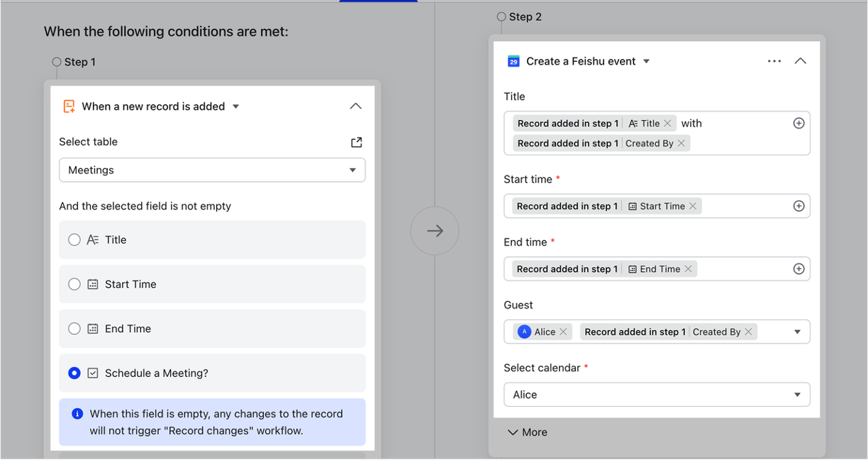
Task: Click the 'Record added in step 1' End Time token
Action: click(x=605, y=269)
